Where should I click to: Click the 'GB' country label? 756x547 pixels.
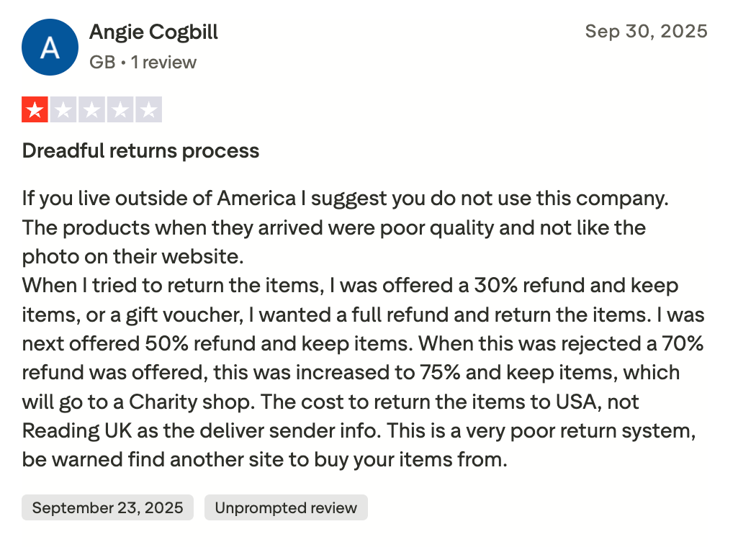coord(102,63)
